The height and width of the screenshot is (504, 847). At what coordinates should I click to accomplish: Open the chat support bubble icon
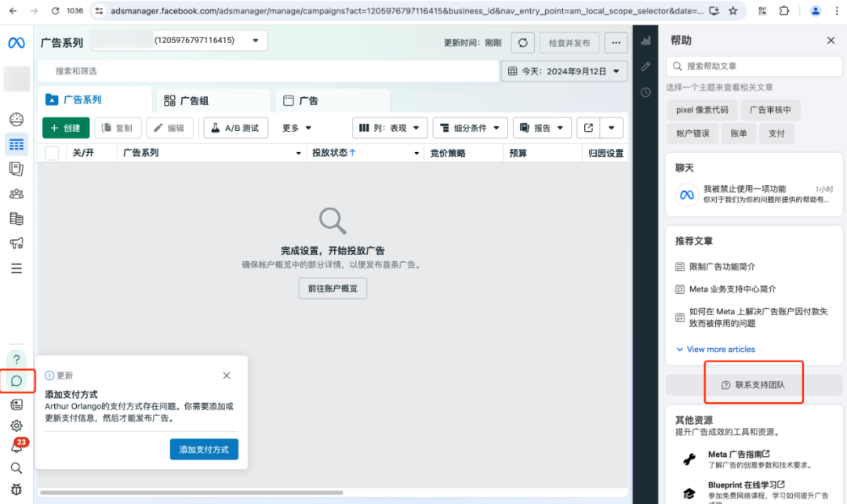pyautogui.click(x=16, y=381)
